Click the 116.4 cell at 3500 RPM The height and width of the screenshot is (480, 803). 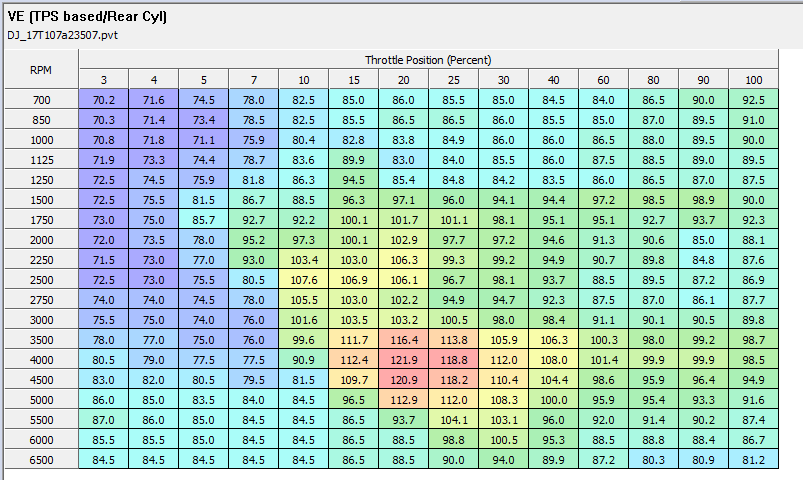pos(403,339)
